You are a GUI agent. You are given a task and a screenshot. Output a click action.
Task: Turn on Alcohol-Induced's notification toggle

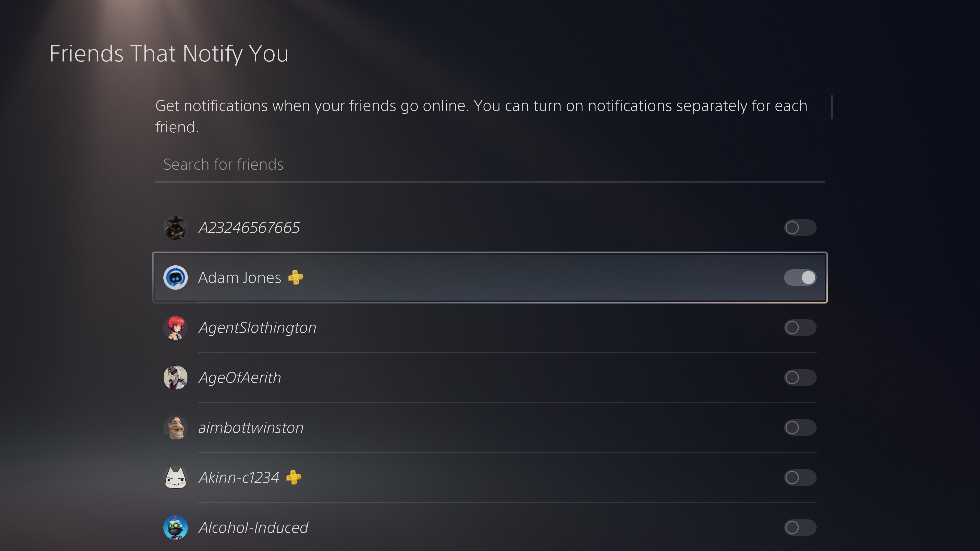(800, 528)
